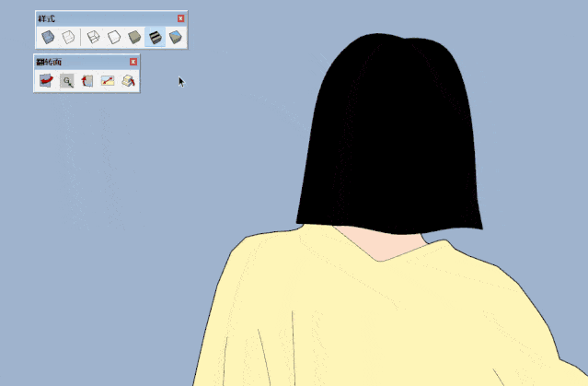The width and height of the screenshot is (588, 386).
Task: Close the 样式 toolbar
Action: click(x=180, y=18)
